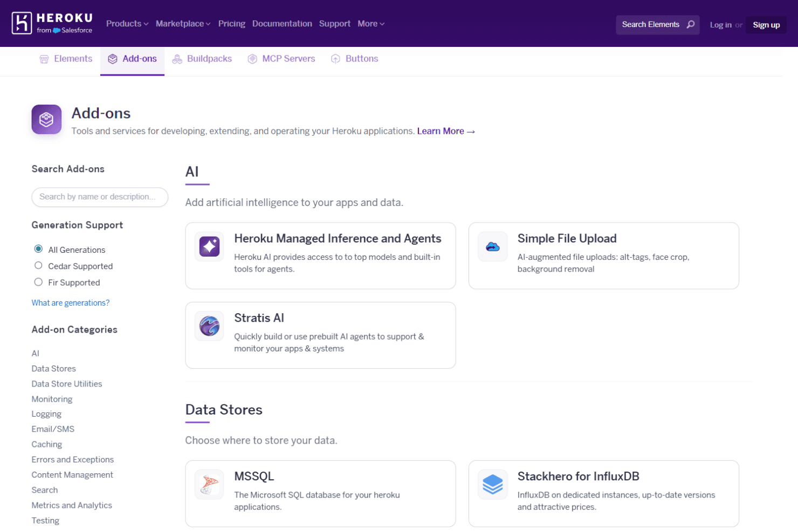Go to the Logging category
Screen dimensions: 798x532
pyautogui.click(x=46, y=414)
